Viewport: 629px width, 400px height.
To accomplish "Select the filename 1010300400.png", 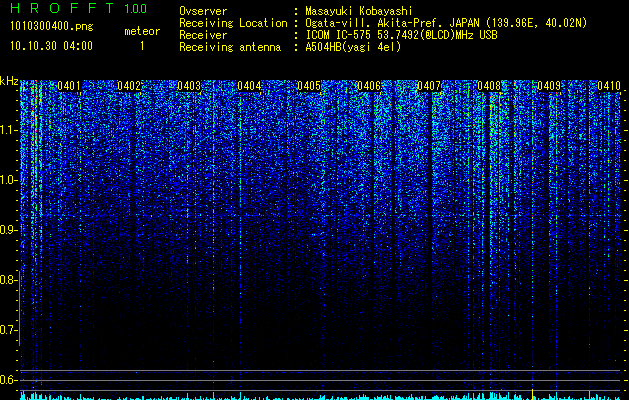I will (52, 27).
